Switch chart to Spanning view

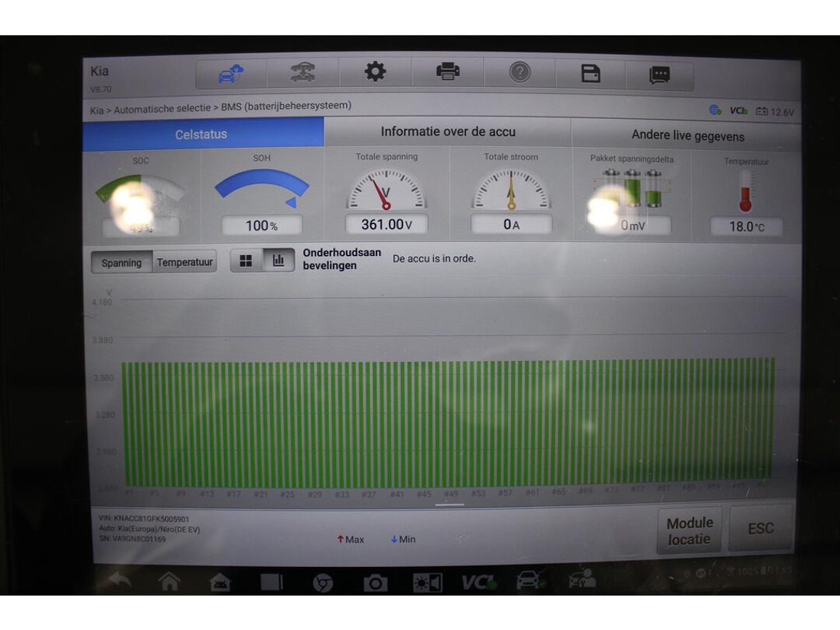(121, 263)
